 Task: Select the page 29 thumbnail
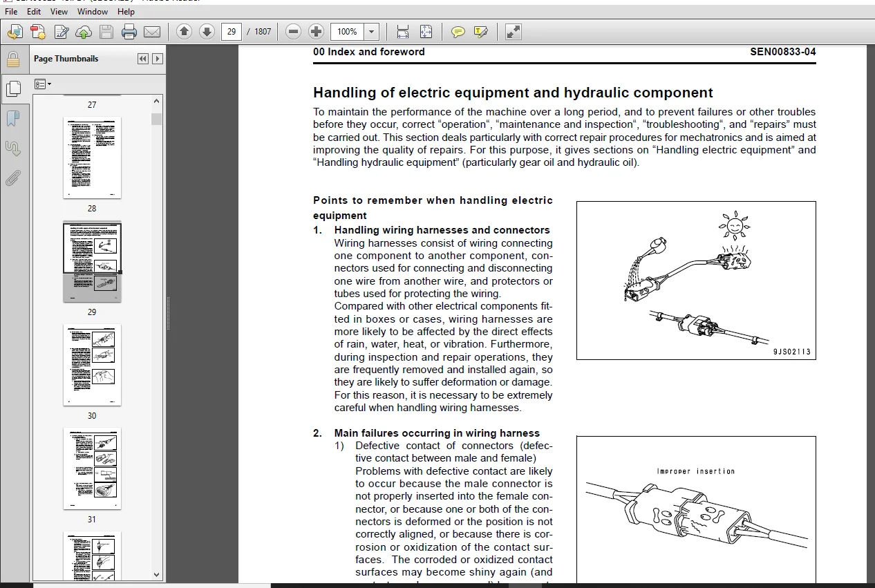tap(92, 261)
